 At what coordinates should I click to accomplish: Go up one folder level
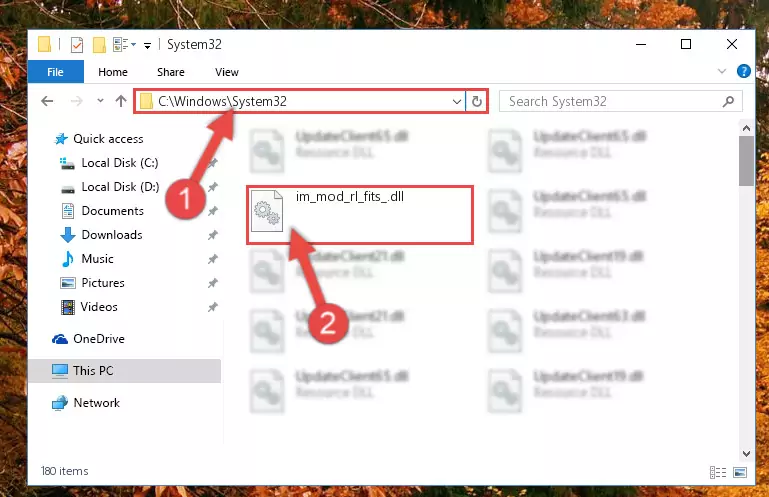[x=121, y=101]
